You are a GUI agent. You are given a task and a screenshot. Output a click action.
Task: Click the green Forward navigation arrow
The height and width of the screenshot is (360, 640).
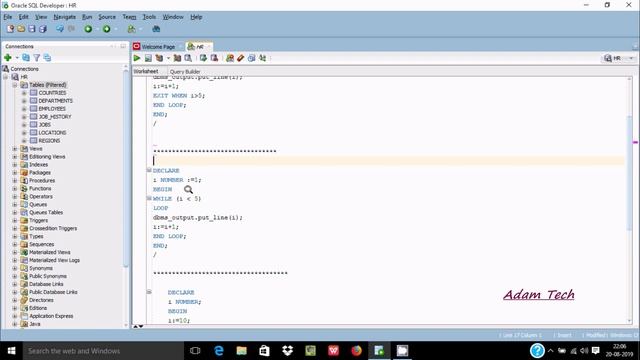point(107,29)
